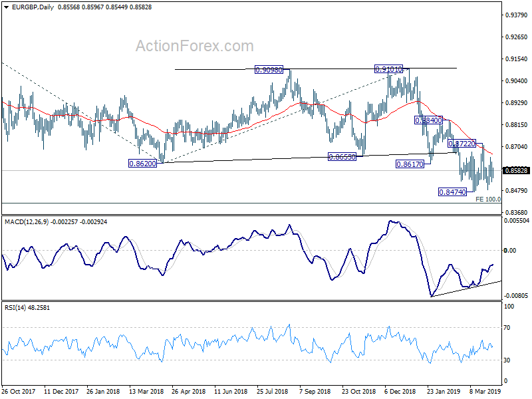The image size is (532, 399).
Task: Click the 23 Jan 2019 date label
Action: (444, 391)
